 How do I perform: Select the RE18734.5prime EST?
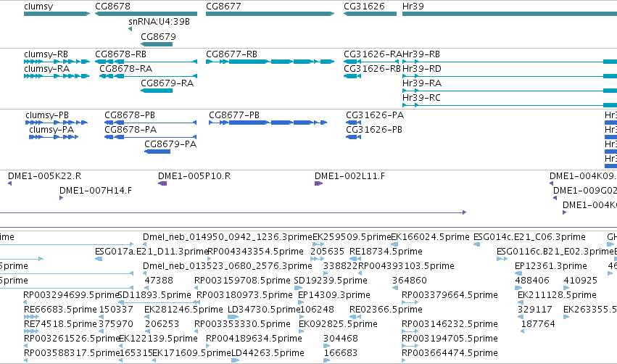[x=355, y=259]
